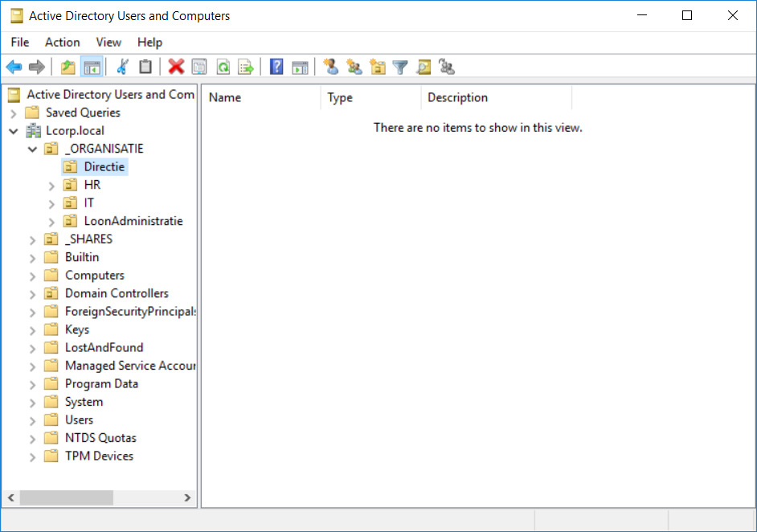This screenshot has width=757, height=532.
Task: Expand the LoonAdministratie node
Action: tap(51, 222)
